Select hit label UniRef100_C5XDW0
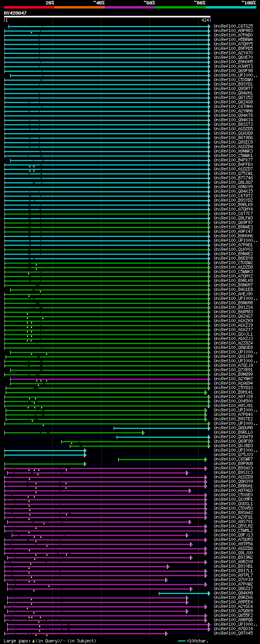The width and height of the screenshot is (260, 644). pos(233,80)
